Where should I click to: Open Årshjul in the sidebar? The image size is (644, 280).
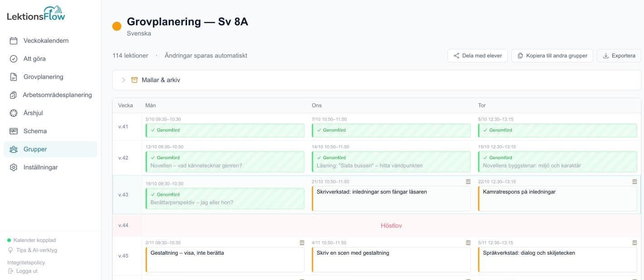pos(50,113)
